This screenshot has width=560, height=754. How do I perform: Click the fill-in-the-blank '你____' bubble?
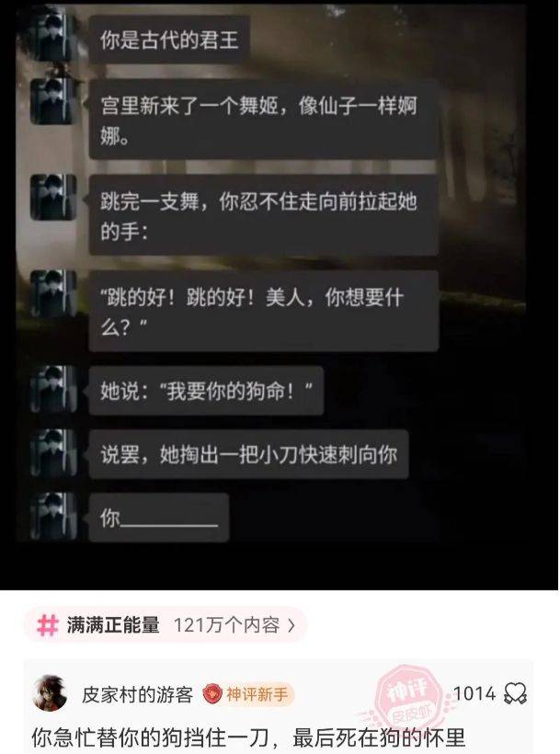coord(159,518)
